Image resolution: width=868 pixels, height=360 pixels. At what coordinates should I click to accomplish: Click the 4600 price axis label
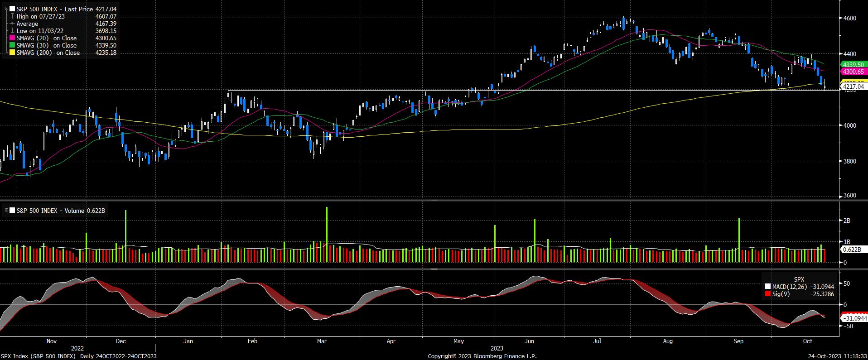(x=850, y=18)
